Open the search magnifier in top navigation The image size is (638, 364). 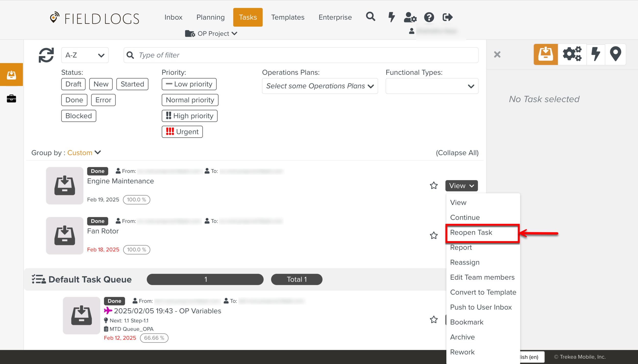click(x=371, y=17)
